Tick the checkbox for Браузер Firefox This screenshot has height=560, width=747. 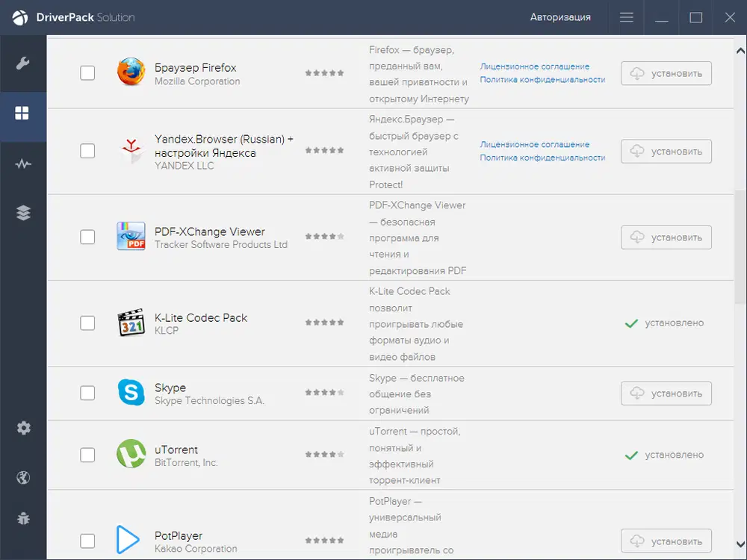(87, 73)
